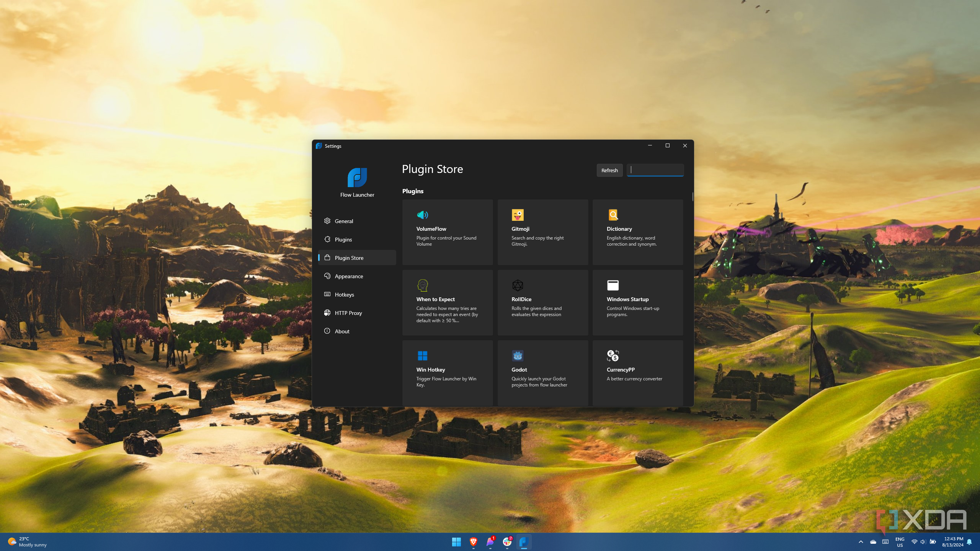The width and height of the screenshot is (980, 551).
Task: Click the Flow Launcher taskbar icon
Action: 524,542
